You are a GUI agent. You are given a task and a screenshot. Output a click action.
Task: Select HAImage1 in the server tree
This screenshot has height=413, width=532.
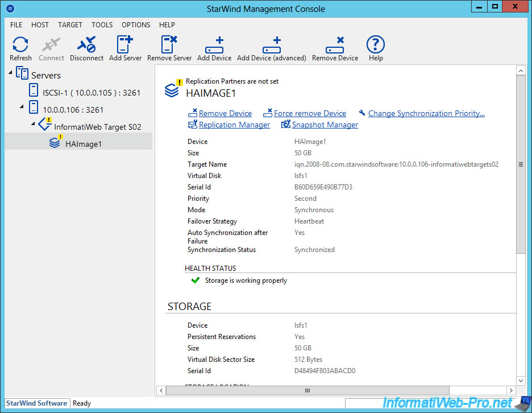[x=84, y=144]
